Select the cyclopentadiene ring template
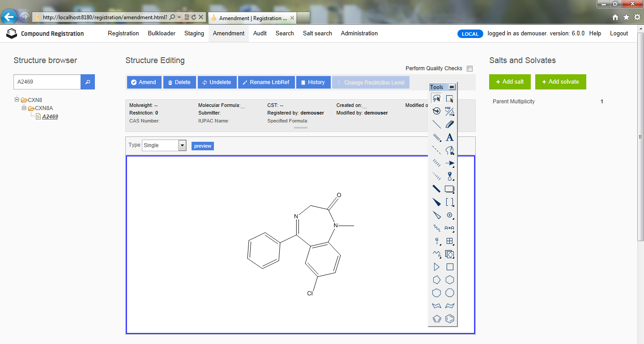The height and width of the screenshot is (344, 644). 436,319
